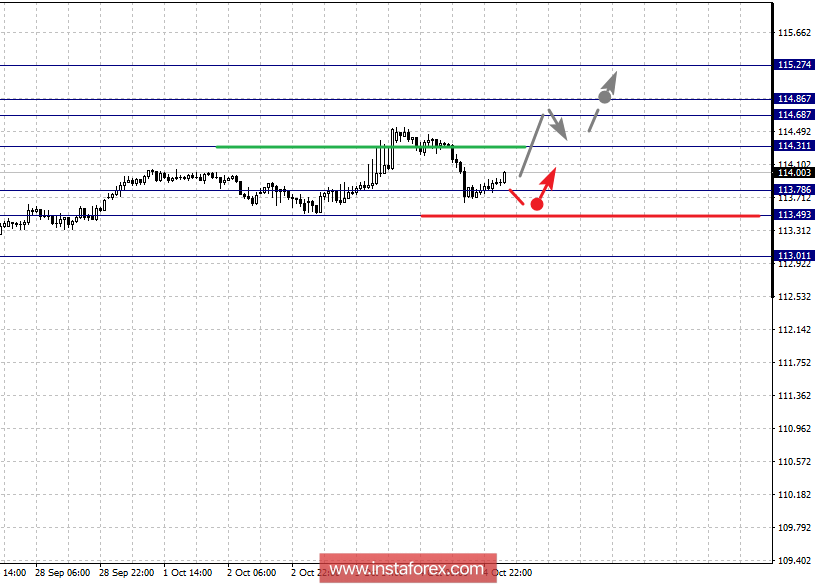815x584 pixels.
Task: Click the 112.142 axis value
Action: pos(794,330)
